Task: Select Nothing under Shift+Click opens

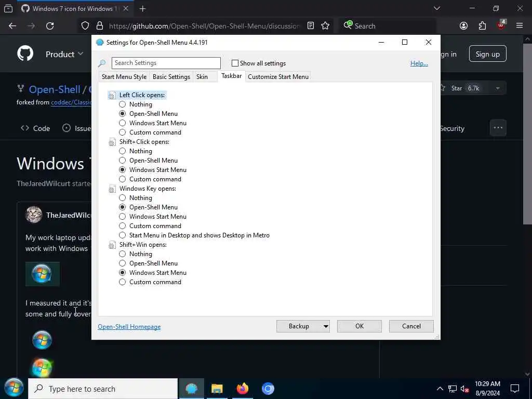Action: [x=123, y=151]
